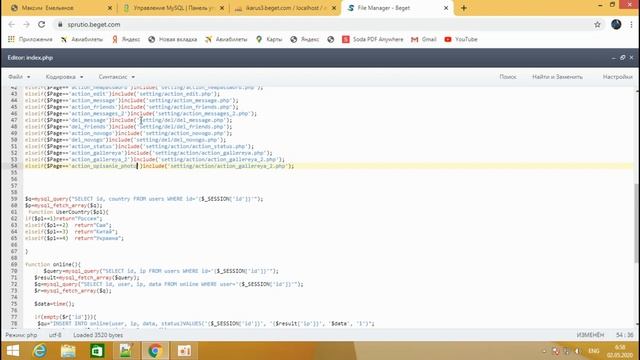
Task: Open Chrome from the taskbar
Action: click(x=155, y=351)
